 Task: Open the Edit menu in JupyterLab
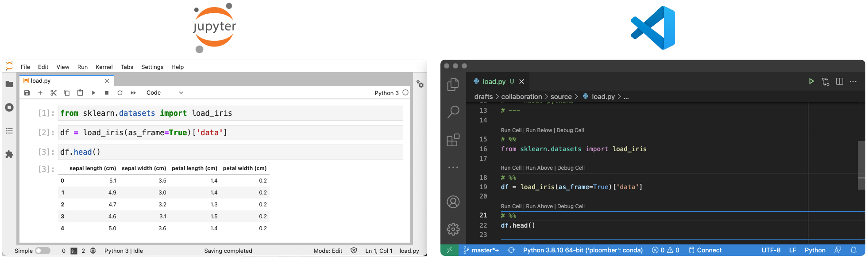point(43,67)
